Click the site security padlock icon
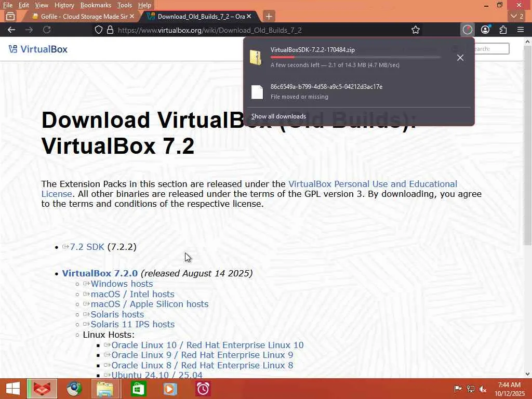 click(x=110, y=30)
